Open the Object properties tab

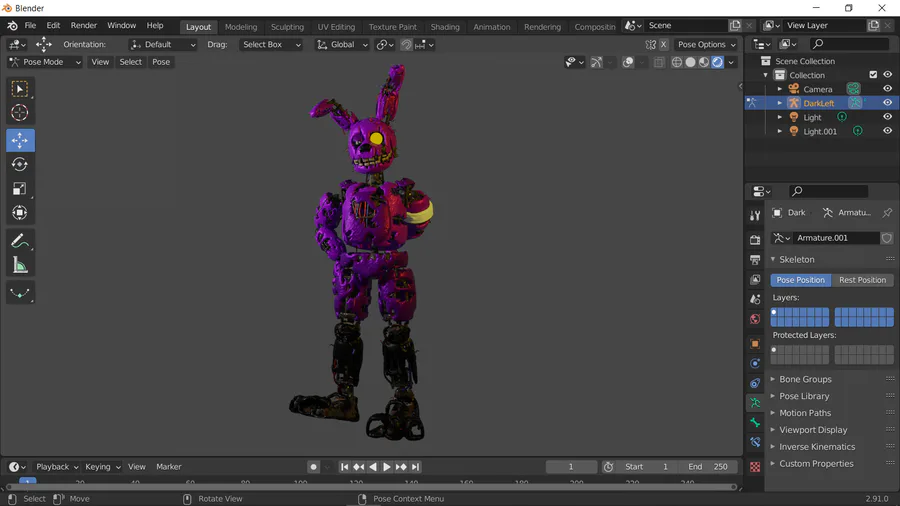point(755,344)
